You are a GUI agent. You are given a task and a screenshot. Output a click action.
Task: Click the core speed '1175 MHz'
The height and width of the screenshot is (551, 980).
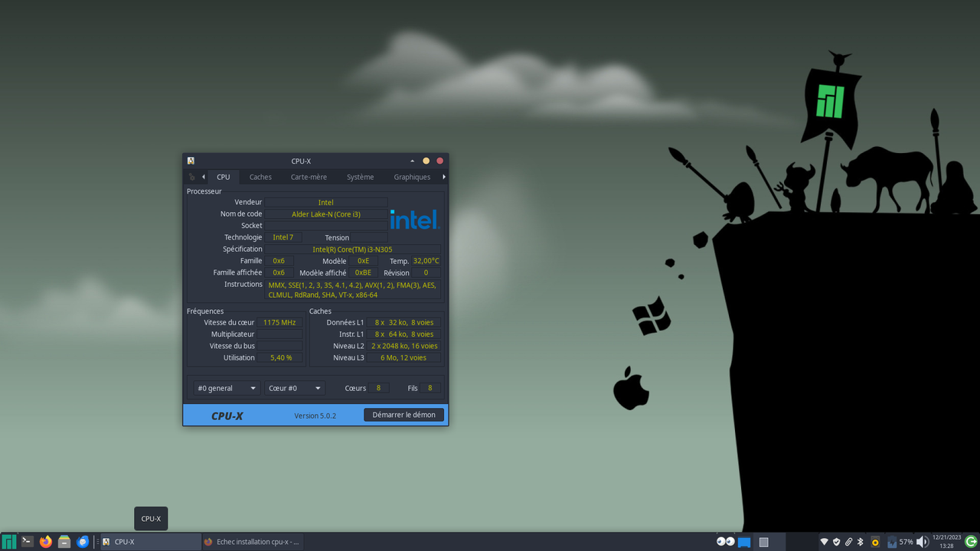tap(279, 322)
